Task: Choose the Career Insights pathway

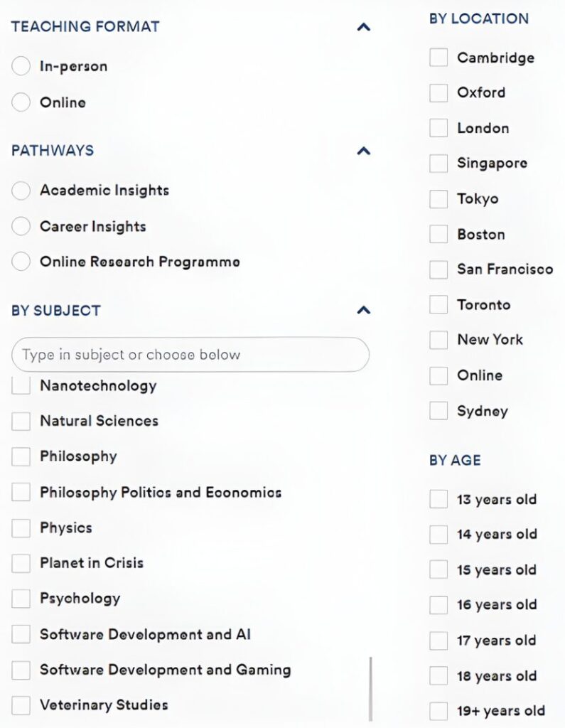Action: (x=21, y=227)
